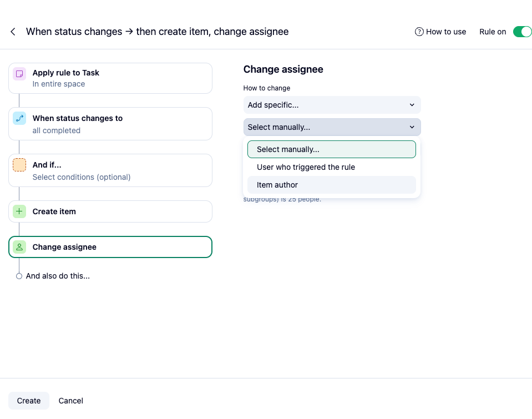Click the orange dashed condition icon
The image size is (532, 419).
coord(19,165)
